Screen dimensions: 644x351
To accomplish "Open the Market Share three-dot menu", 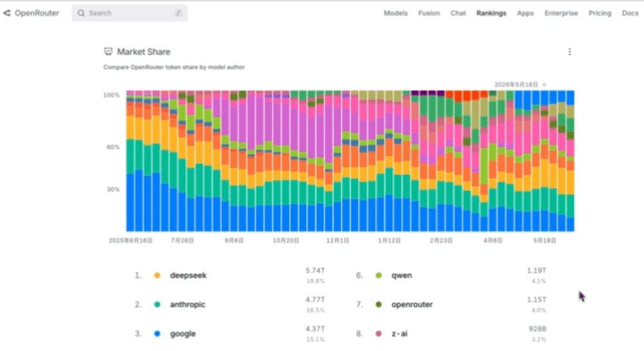I will [569, 52].
